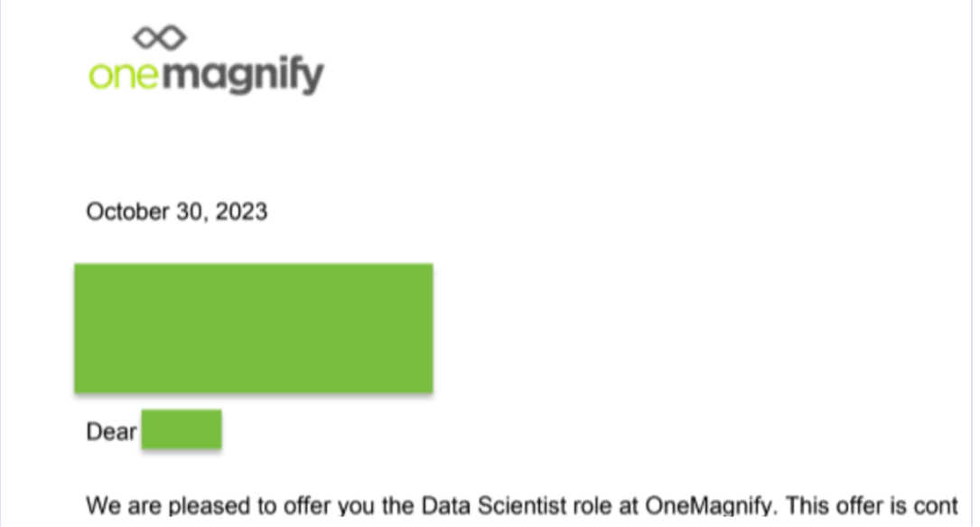
Task: Select the large green redaction block
Action: 254,328
